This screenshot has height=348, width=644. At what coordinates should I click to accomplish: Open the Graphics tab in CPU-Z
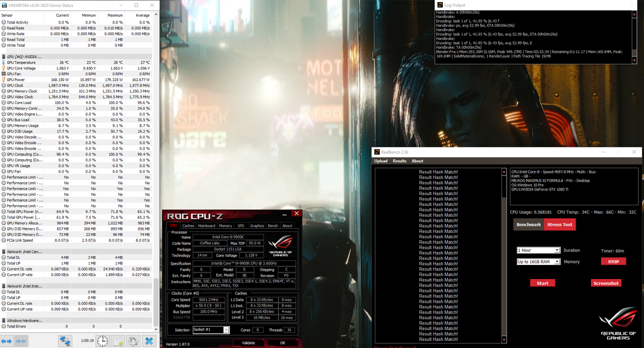click(257, 226)
